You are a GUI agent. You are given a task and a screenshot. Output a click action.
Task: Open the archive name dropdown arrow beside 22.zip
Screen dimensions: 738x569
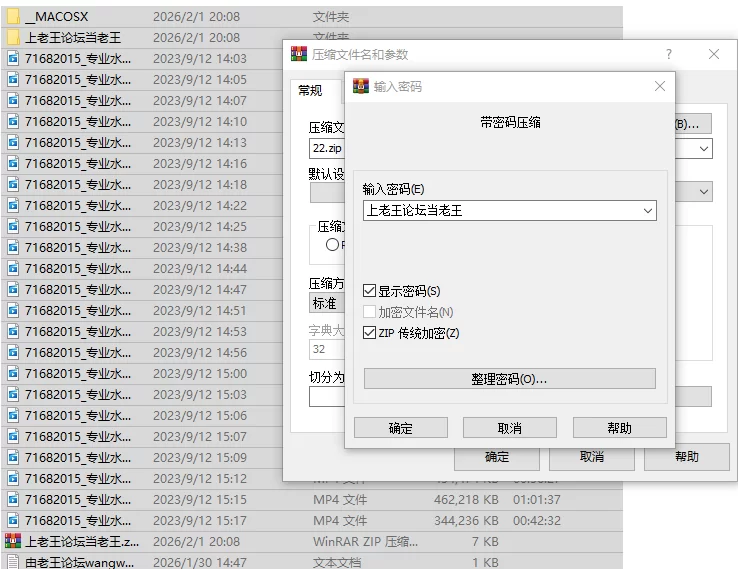pos(704,149)
